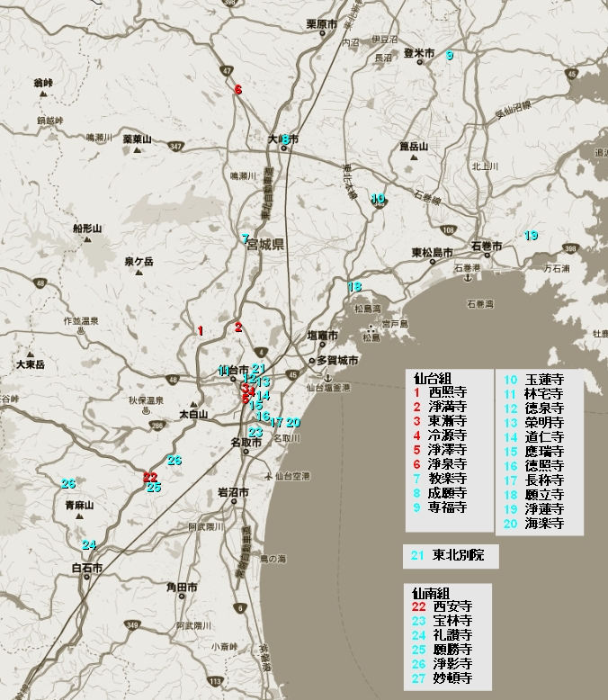The width and height of the screenshot is (608, 700).
Task: Click the Route 108 road shield
Action: [448, 230]
